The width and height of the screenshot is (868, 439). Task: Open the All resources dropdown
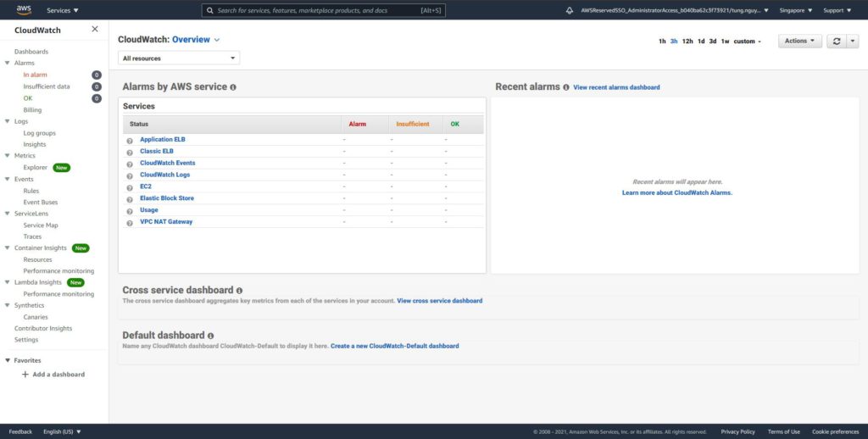point(179,58)
